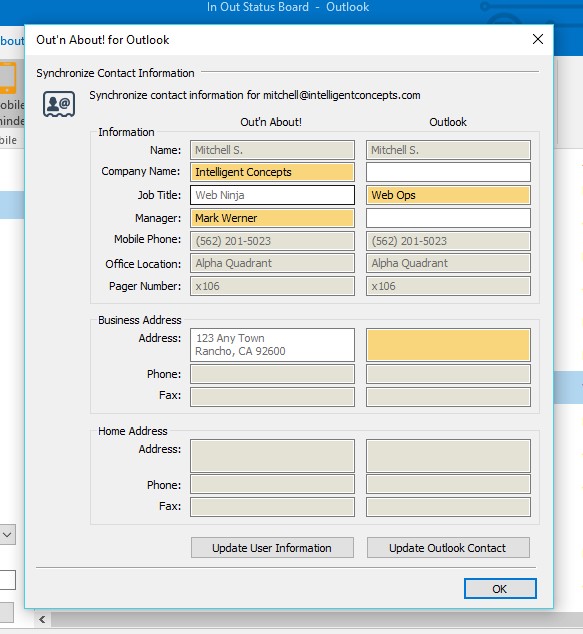Screen dimensions: 583x634
Task: Select Outlook Job Title Web Ops
Action: [x=448, y=195]
